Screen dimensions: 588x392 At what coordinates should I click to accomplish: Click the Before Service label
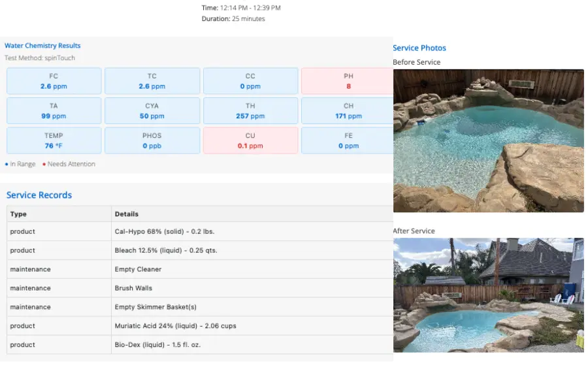[x=417, y=62]
